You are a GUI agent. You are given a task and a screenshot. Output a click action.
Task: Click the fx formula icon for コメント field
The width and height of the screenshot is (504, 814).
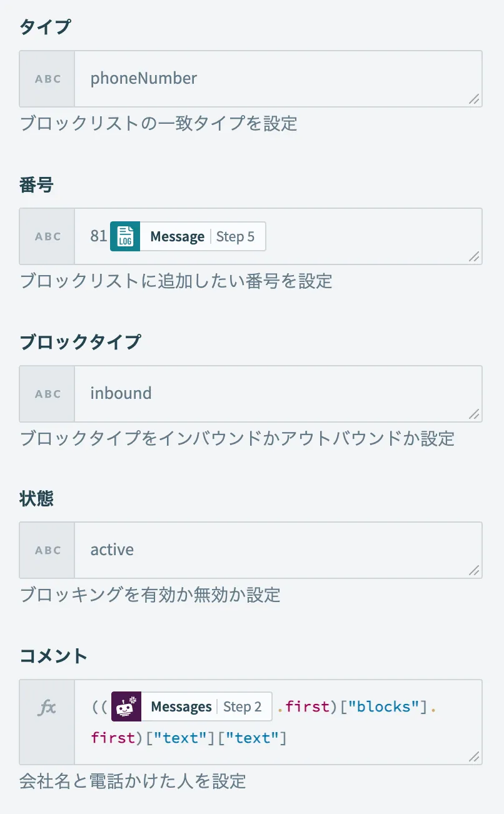pyautogui.click(x=48, y=707)
